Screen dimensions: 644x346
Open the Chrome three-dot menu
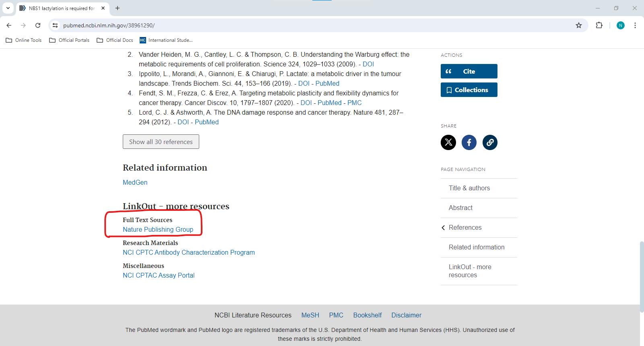tap(635, 25)
